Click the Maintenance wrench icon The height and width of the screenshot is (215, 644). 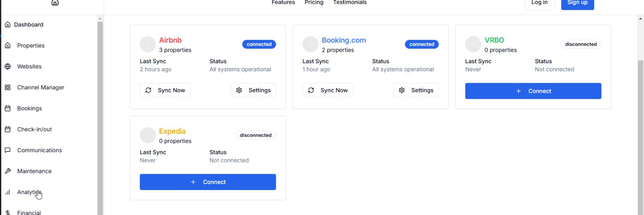(8, 171)
